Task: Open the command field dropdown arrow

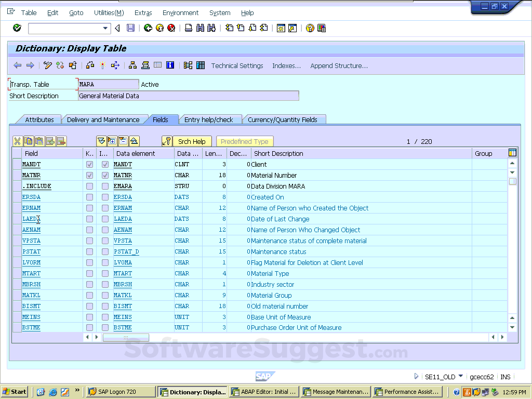Action: tap(105, 28)
